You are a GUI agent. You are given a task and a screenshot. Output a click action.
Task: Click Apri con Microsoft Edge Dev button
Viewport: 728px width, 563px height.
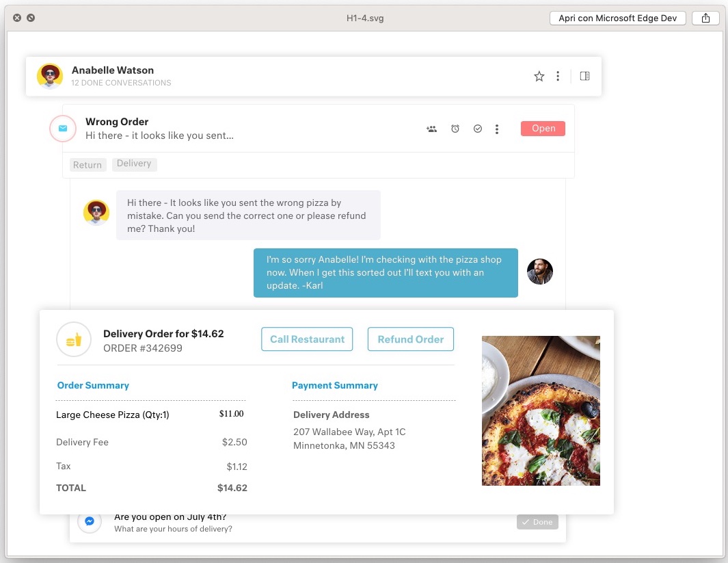click(617, 18)
